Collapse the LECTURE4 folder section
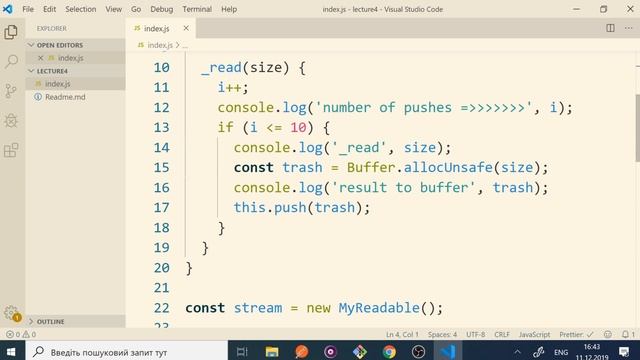This screenshot has height=360, width=640. click(x=75, y=71)
